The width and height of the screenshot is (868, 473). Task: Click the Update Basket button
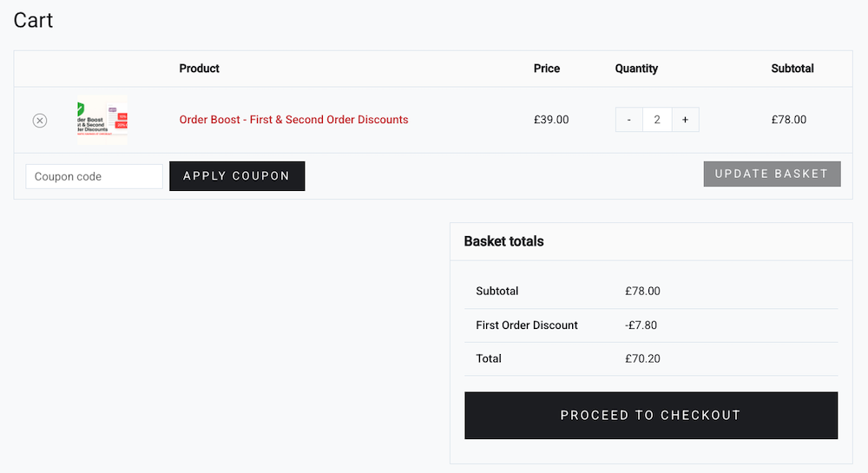pyautogui.click(x=772, y=174)
